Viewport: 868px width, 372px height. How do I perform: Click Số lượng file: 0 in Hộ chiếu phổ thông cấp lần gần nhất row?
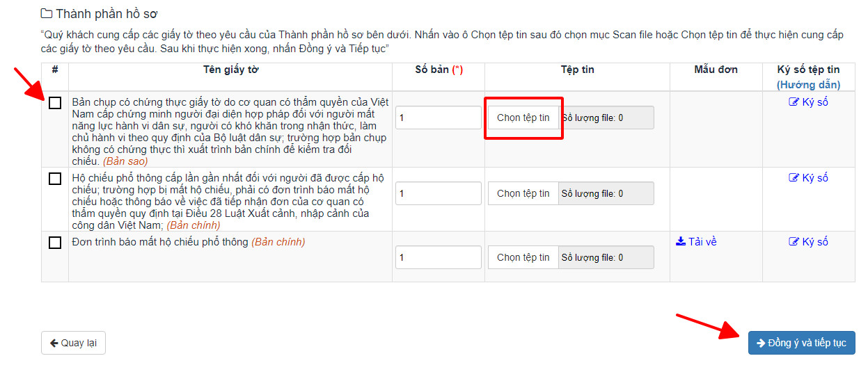606,193
